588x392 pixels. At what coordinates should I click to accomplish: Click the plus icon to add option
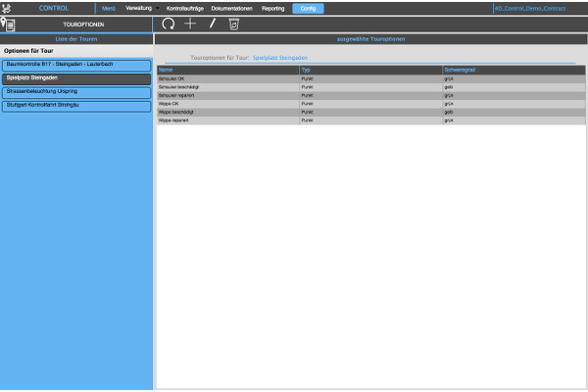[190, 23]
